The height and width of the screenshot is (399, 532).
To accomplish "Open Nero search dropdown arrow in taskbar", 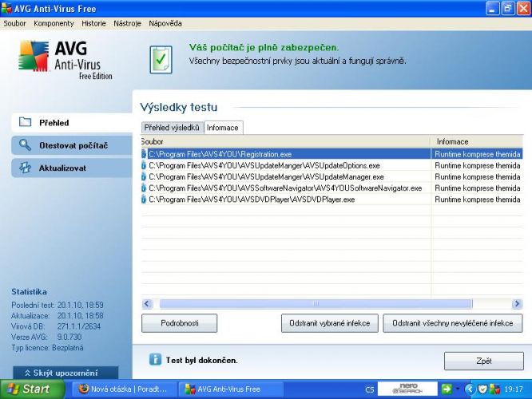I will (458, 389).
